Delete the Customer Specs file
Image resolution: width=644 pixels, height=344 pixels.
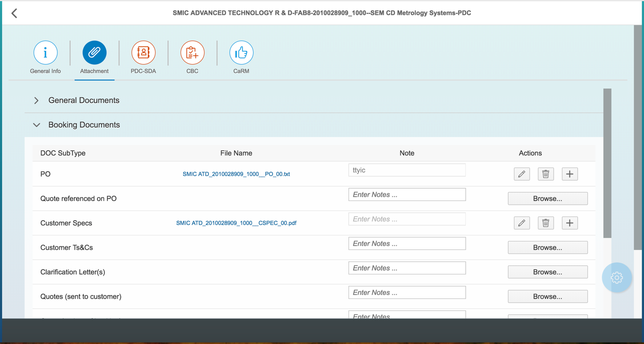[546, 223]
